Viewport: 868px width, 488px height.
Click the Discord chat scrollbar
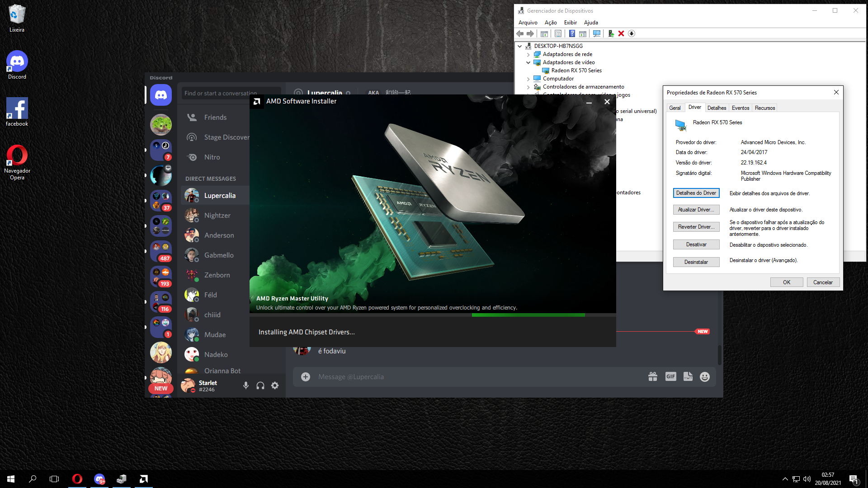point(719,355)
